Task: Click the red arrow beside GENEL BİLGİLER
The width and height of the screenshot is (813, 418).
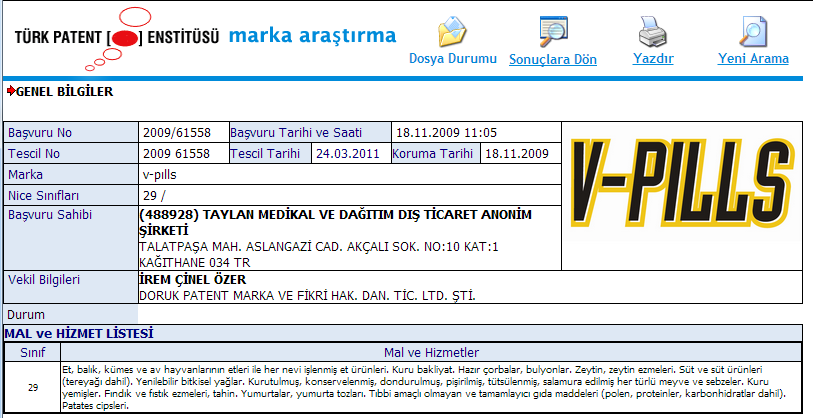Action: click(11, 92)
